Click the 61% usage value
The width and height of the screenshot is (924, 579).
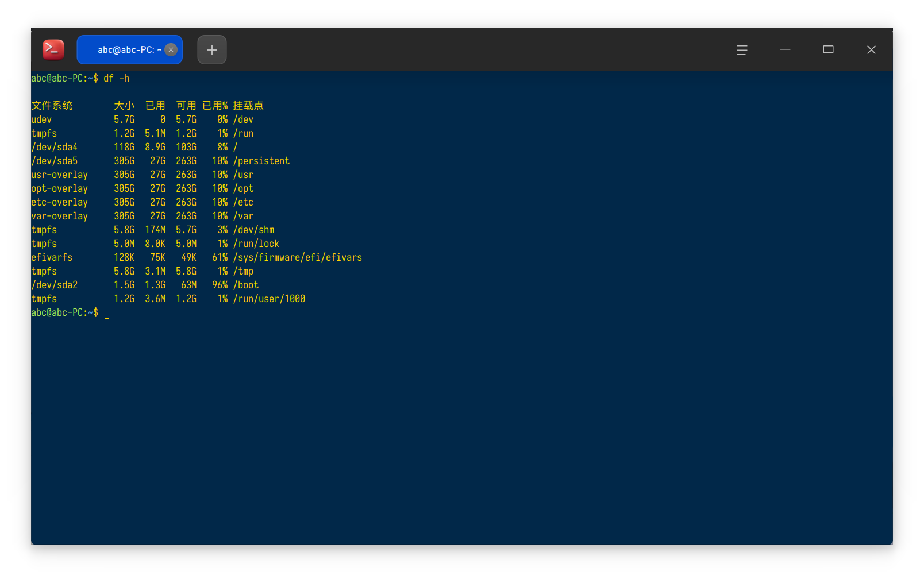tap(220, 257)
